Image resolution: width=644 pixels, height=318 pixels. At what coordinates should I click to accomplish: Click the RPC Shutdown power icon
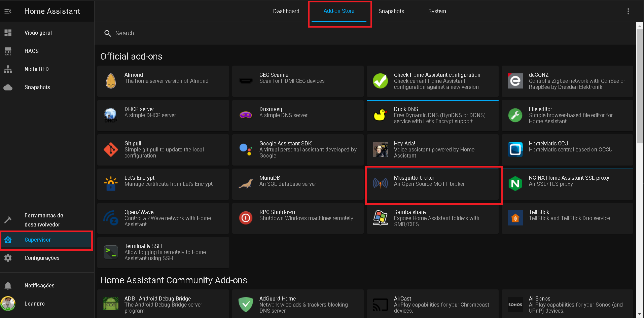click(246, 218)
